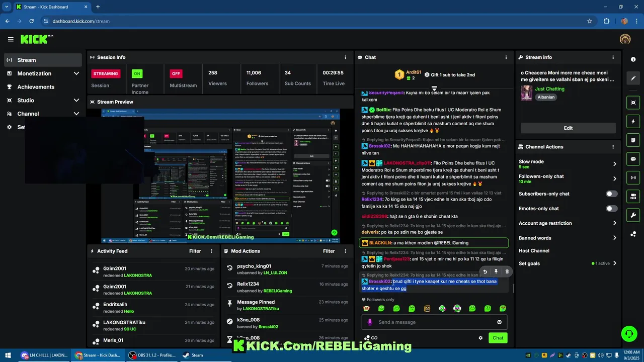Open the user profile avatar menu
The image size is (644, 362).
point(625,39)
